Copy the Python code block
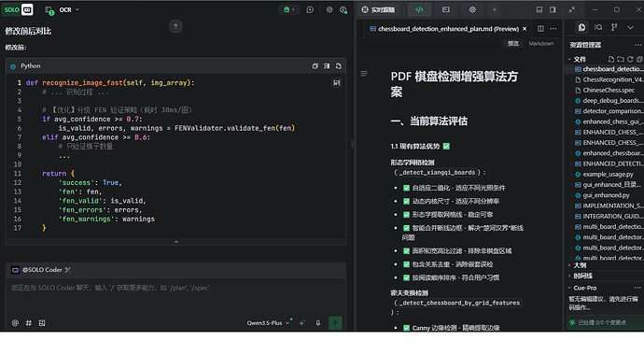Viewport: 644px width, 355px height. tap(315, 65)
